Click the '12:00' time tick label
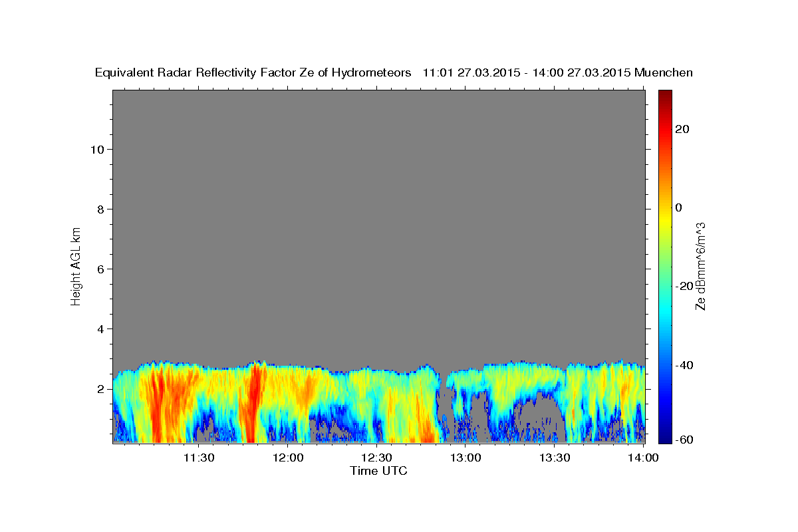The image size is (798, 532). point(288,458)
